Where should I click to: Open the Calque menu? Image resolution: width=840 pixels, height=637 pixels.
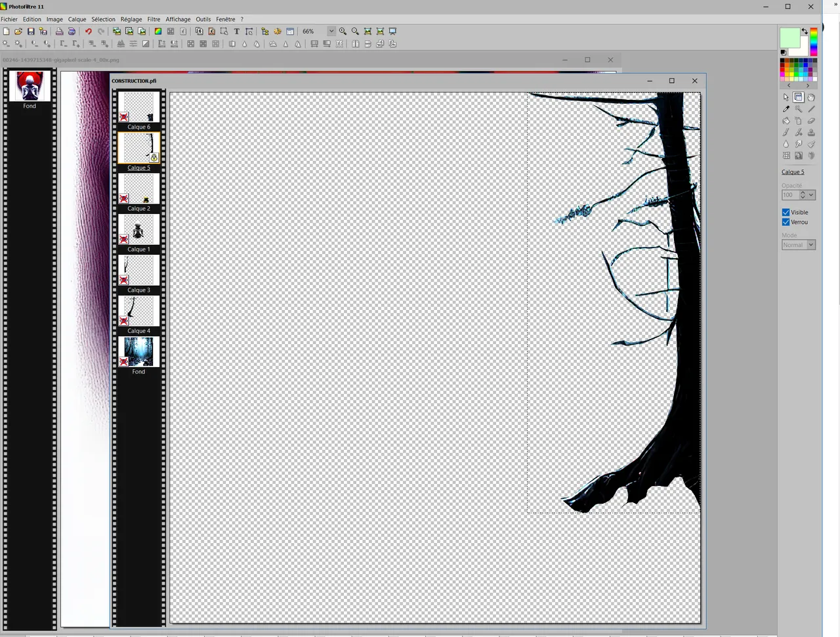[77, 19]
